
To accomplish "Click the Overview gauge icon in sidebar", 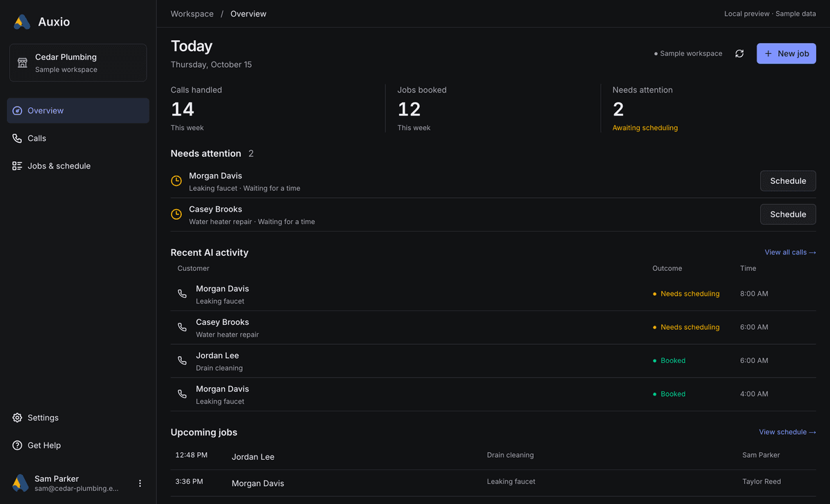I will point(17,111).
